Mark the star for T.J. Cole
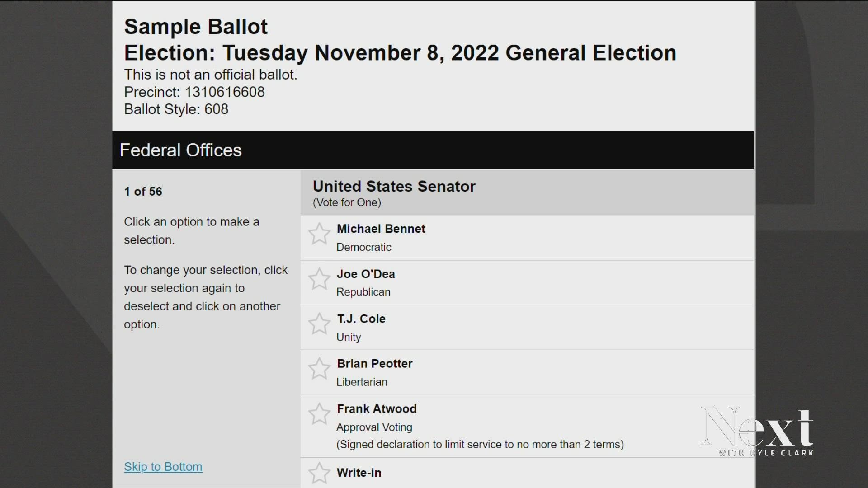The image size is (868, 488). pos(319,324)
